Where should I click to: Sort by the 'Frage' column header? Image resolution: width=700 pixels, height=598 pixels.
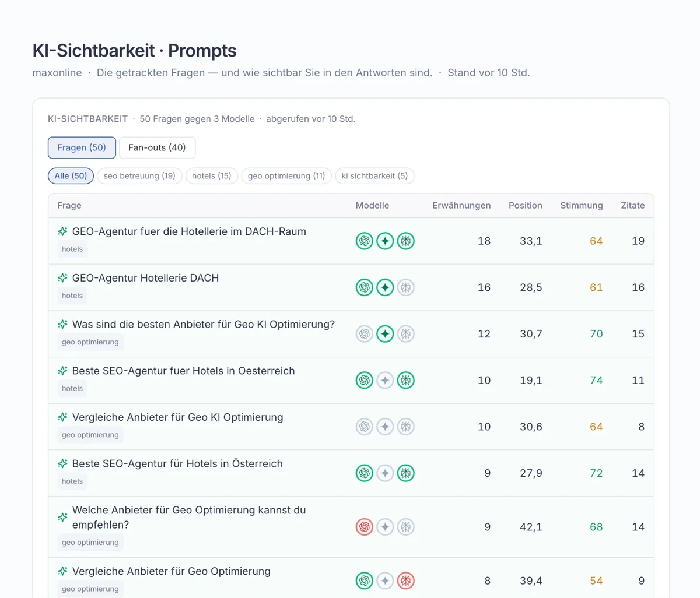click(x=69, y=205)
